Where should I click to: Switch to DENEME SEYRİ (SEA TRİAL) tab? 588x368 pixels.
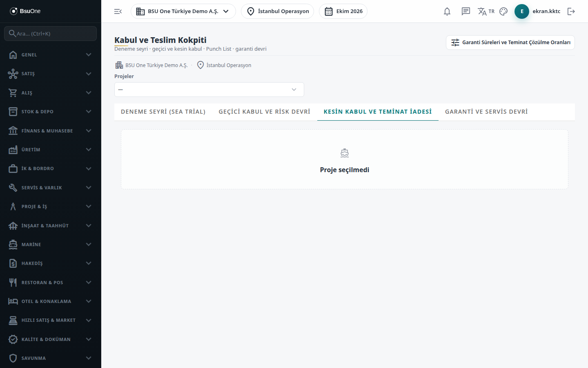coord(163,112)
